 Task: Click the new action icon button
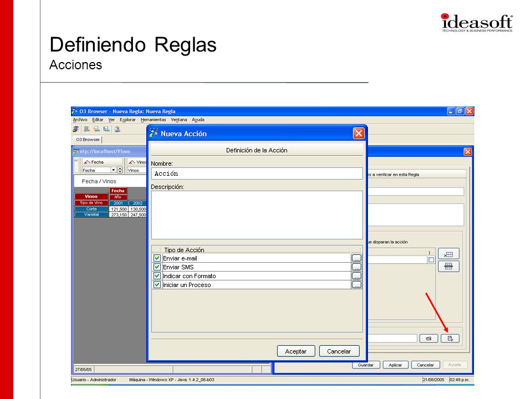point(450,338)
